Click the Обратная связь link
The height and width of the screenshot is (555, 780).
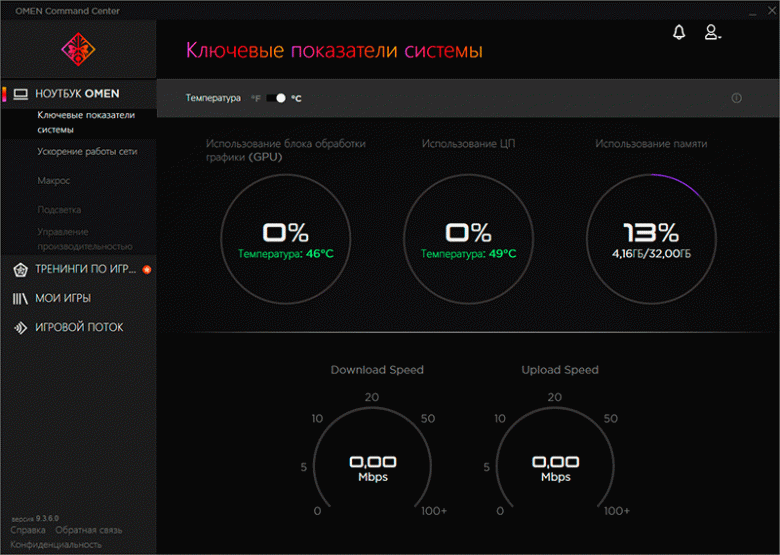coord(89,530)
